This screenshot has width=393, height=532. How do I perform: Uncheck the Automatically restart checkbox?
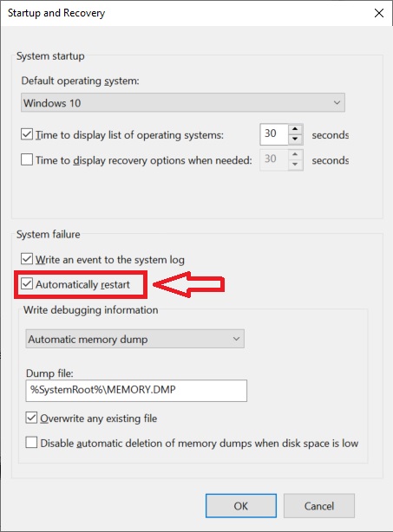click(x=27, y=284)
